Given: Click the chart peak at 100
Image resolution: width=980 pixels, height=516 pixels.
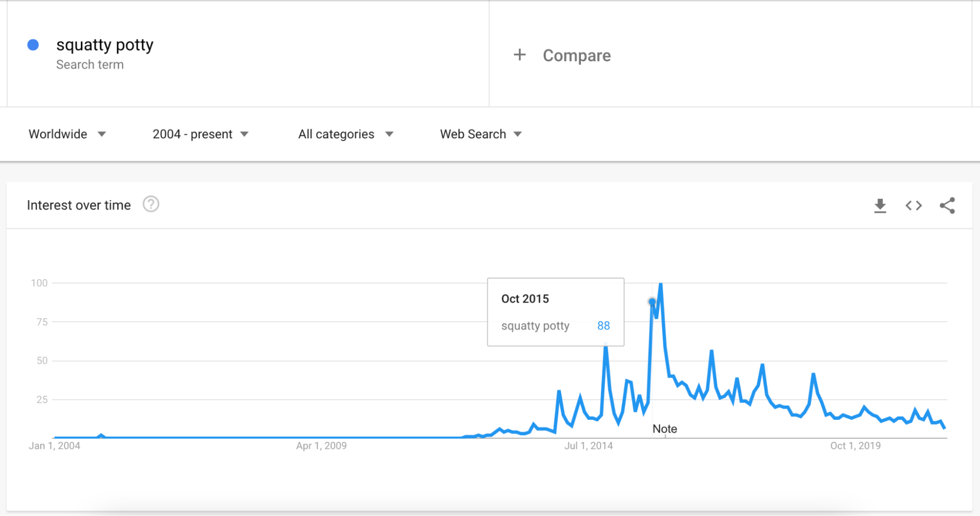Looking at the screenshot, I should coord(661,284).
